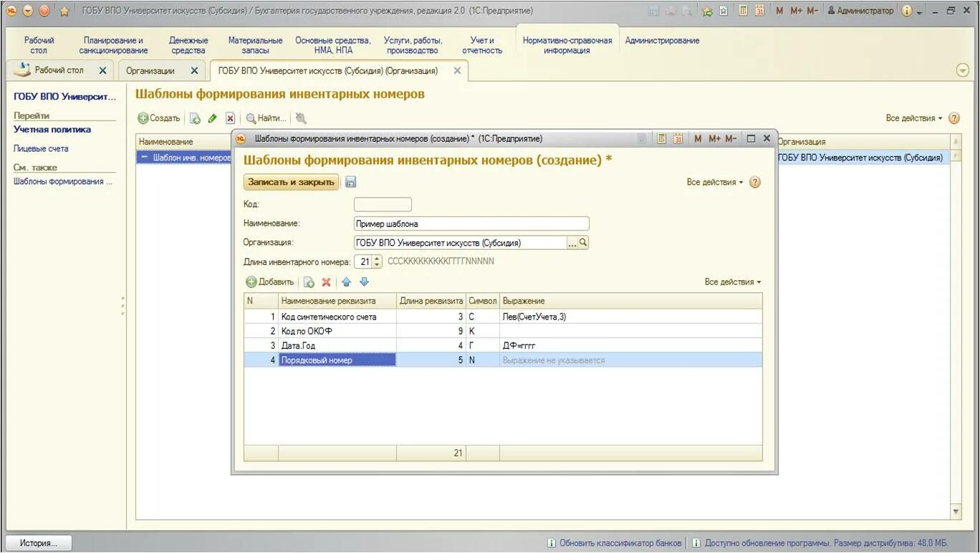Click Найти... search button
Viewport: 980px width, 553px height.
pyautogui.click(x=266, y=118)
